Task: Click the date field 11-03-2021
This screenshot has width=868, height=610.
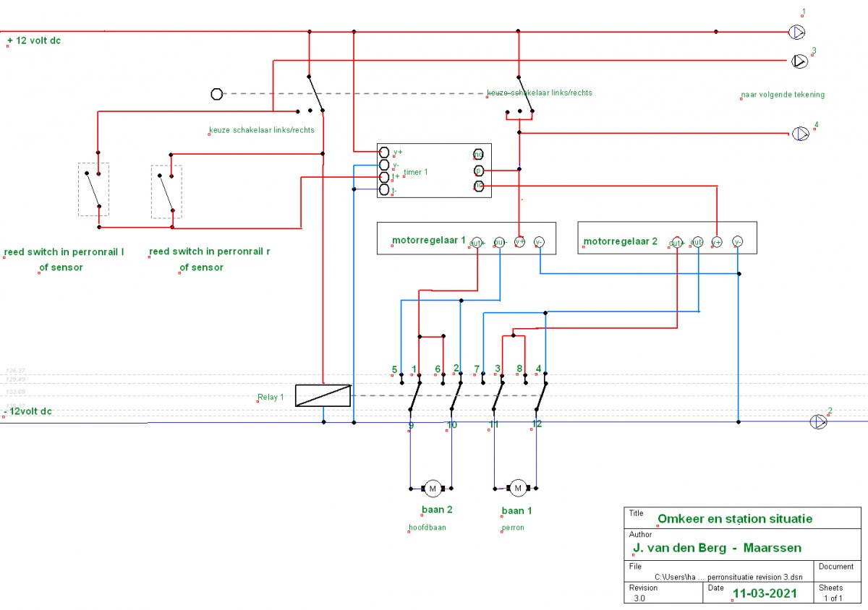Action: (x=765, y=593)
